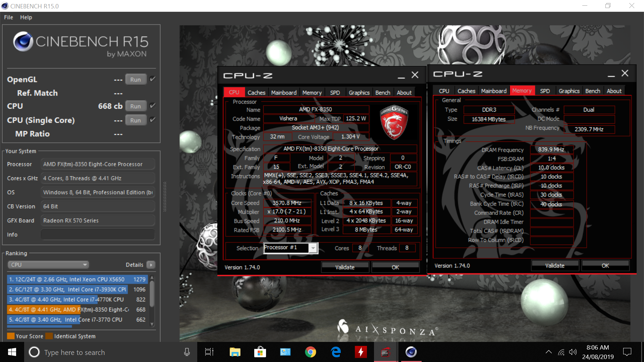Open Task View from taskbar
This screenshot has width=644, height=362.
209,352
